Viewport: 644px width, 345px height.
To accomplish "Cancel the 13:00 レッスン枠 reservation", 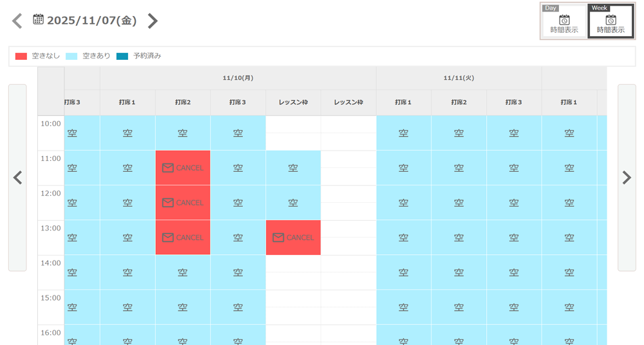I will [293, 238].
